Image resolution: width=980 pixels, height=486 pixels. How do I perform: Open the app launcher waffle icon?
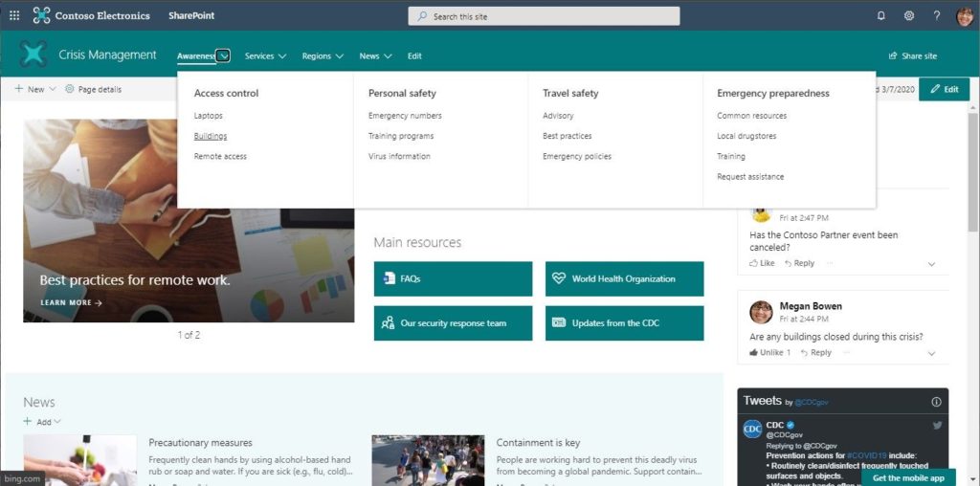coord(13,15)
